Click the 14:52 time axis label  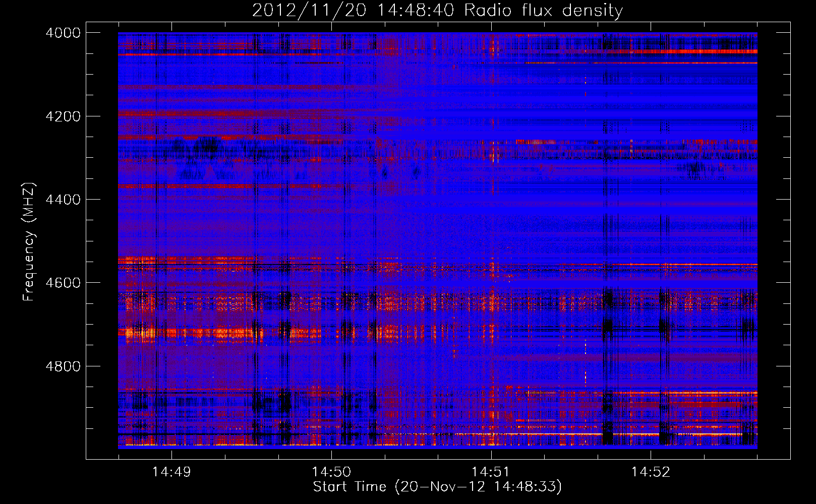pyautogui.click(x=651, y=472)
